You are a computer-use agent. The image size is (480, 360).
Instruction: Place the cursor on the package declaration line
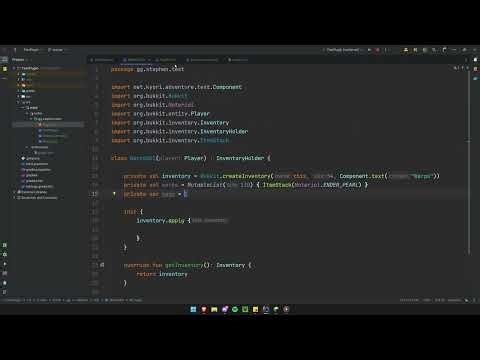147,69
